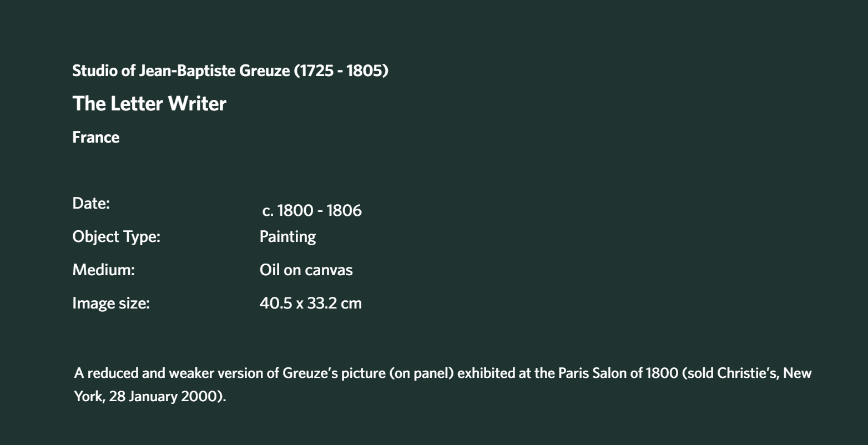868x445 pixels.
Task: Select the dimensions '40.5 x 33.2 cm'
Action: pyautogui.click(x=311, y=304)
